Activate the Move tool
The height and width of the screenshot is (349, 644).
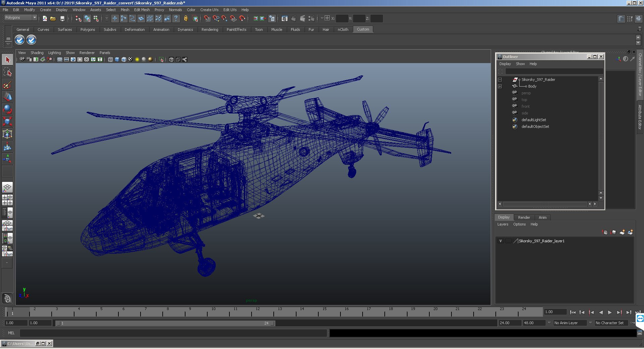pyautogui.click(x=7, y=97)
